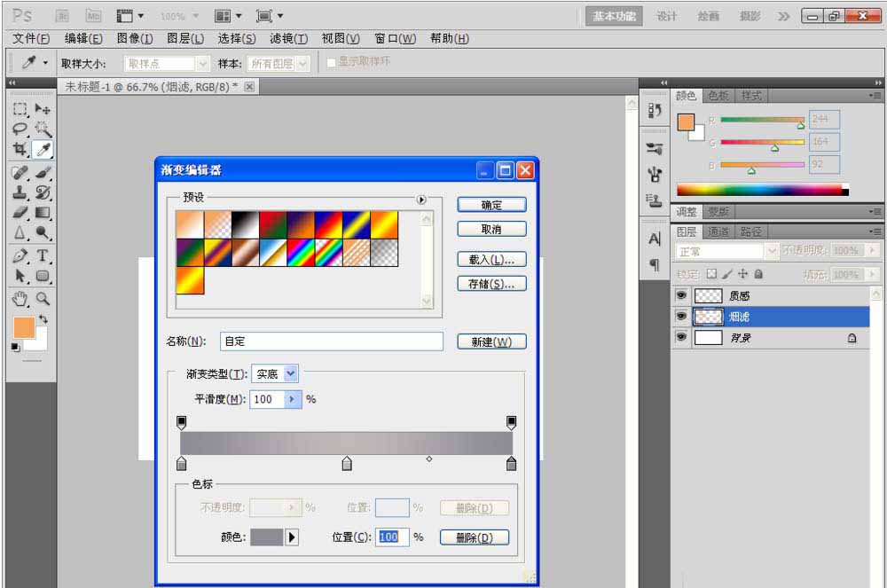Viewport: 887px width, 588px height.
Task: Select middle color stop on gradient bar
Action: click(x=347, y=464)
